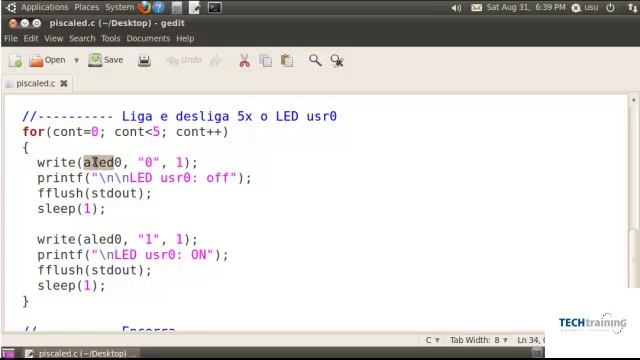Copy selection with Copy icon
The height and width of the screenshot is (360, 640).
click(265, 61)
